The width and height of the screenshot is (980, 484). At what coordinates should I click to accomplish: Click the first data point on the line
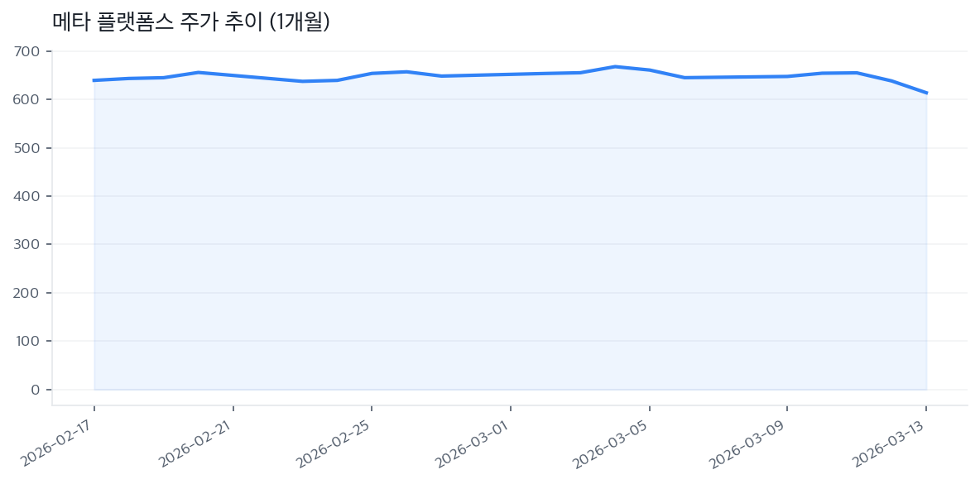pyautogui.click(x=94, y=80)
